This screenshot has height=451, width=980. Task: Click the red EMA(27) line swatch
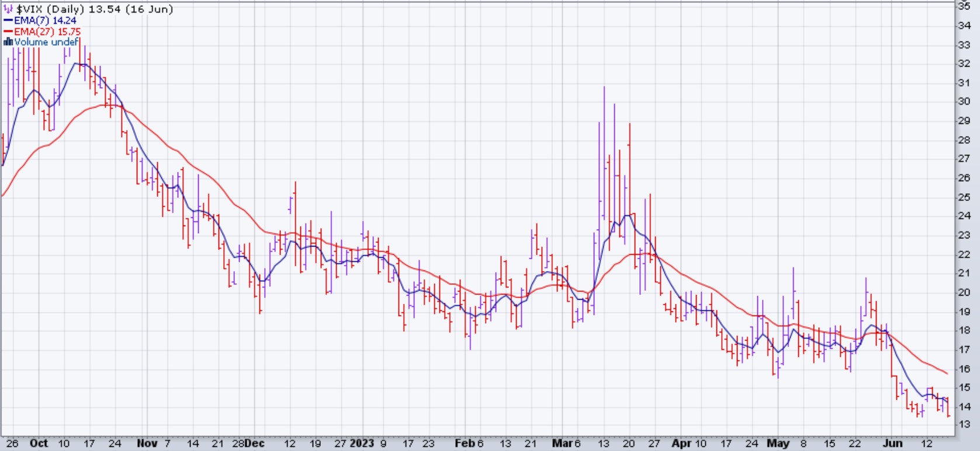coord(8,32)
